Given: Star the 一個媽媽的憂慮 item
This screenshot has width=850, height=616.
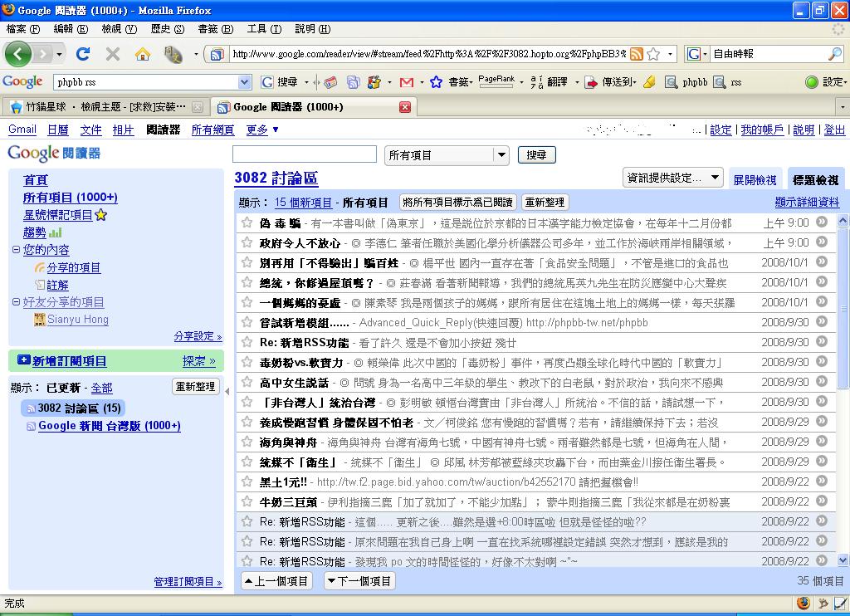Looking at the screenshot, I should (247, 302).
